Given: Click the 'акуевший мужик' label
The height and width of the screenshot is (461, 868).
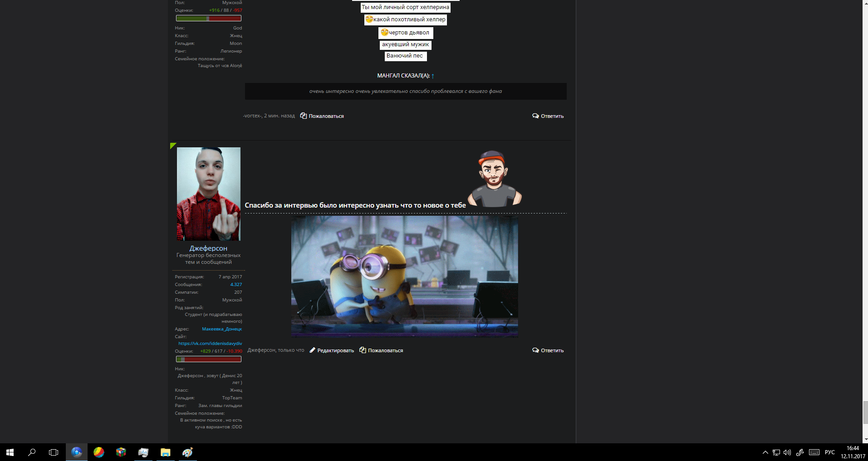Looking at the screenshot, I should (406, 45).
